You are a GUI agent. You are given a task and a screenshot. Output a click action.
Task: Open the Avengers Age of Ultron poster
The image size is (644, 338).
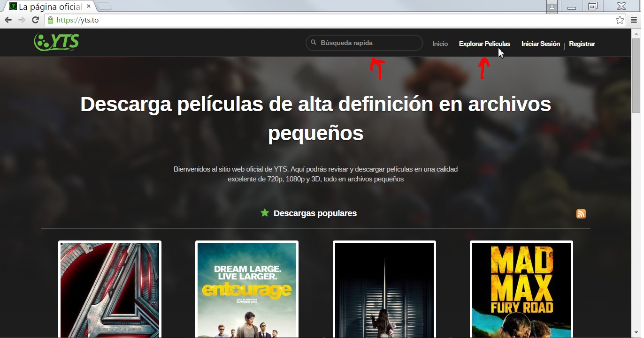click(110, 289)
